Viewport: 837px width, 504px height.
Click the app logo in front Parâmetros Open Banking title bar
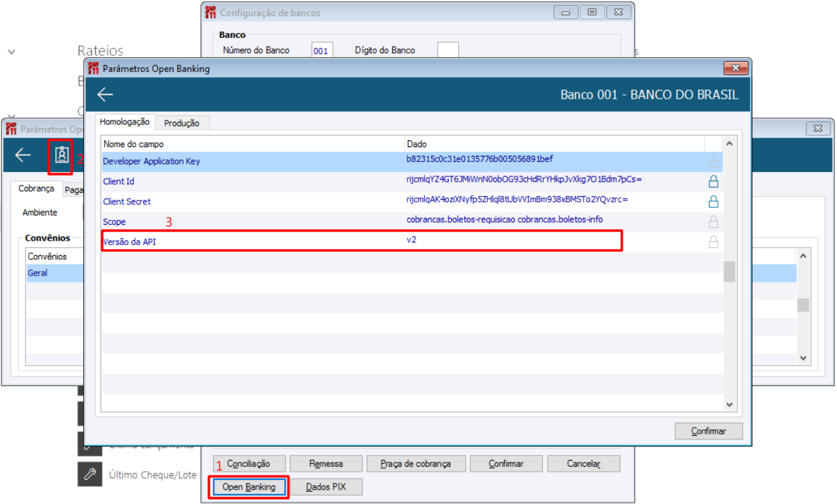click(x=94, y=68)
